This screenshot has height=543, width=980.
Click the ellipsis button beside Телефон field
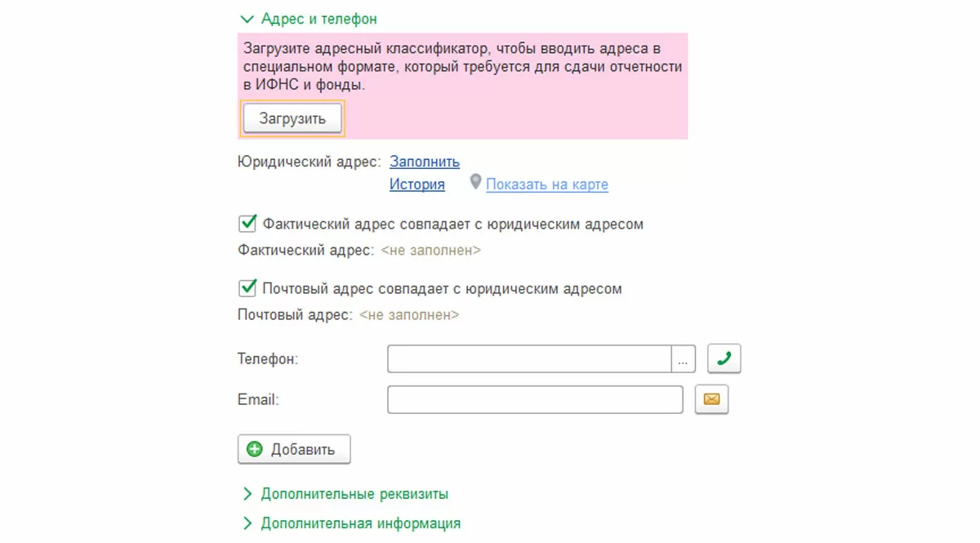684,358
